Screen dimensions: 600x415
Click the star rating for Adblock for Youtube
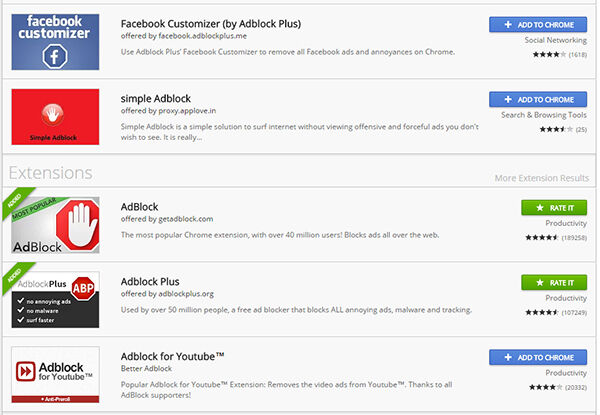(546, 387)
